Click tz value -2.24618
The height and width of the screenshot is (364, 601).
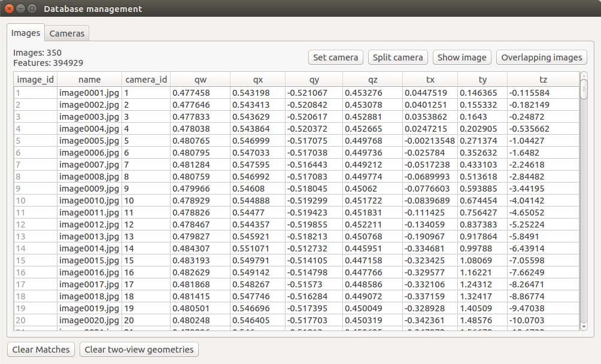tap(543, 165)
